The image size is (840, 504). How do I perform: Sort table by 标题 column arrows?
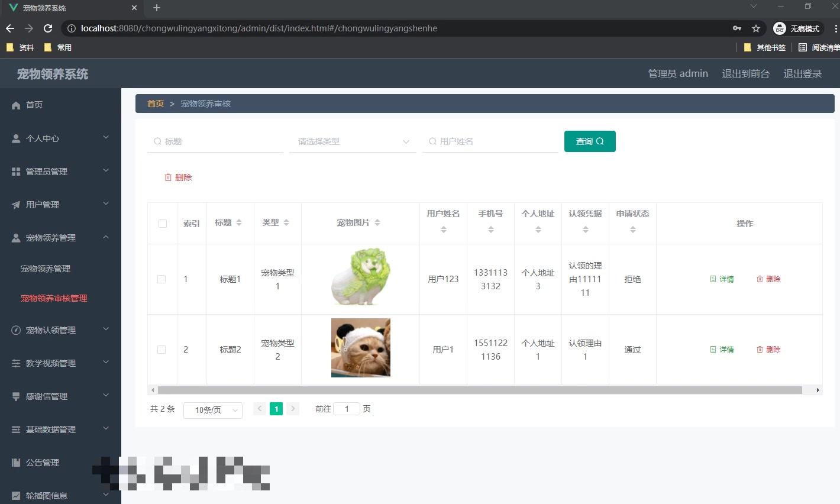[239, 222]
